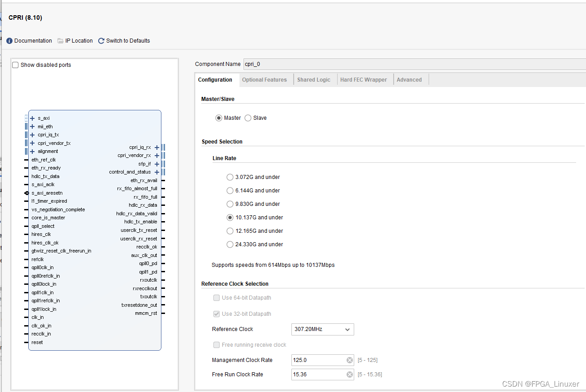Screen dimensions: 586x392
Task: Toggle Use 64-bit Datapath checkbox
Action: coord(217,298)
